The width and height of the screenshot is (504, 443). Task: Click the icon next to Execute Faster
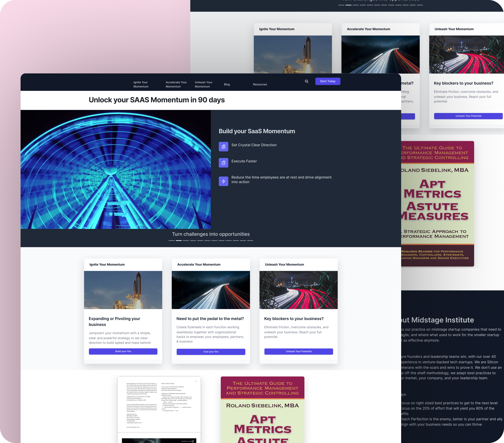(x=223, y=163)
